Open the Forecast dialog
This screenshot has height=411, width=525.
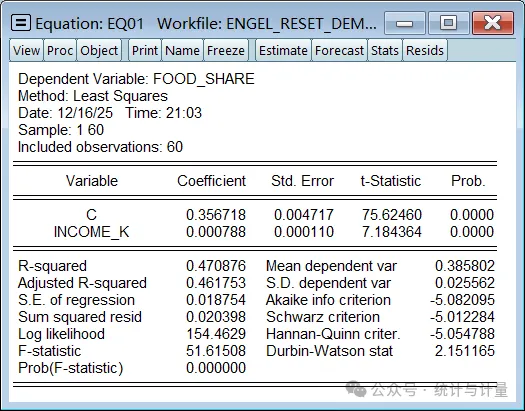click(x=340, y=51)
